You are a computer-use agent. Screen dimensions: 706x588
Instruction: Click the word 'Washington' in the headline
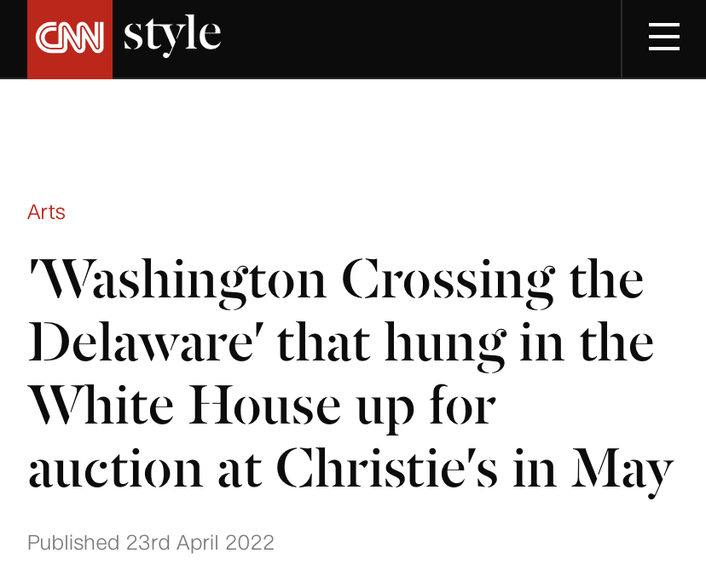(181, 280)
